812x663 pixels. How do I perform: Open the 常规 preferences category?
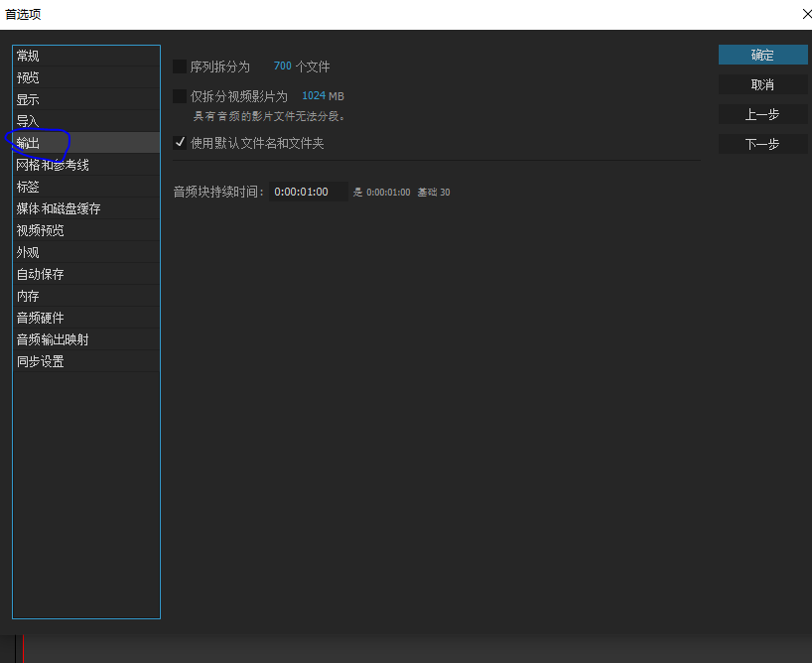click(x=86, y=56)
